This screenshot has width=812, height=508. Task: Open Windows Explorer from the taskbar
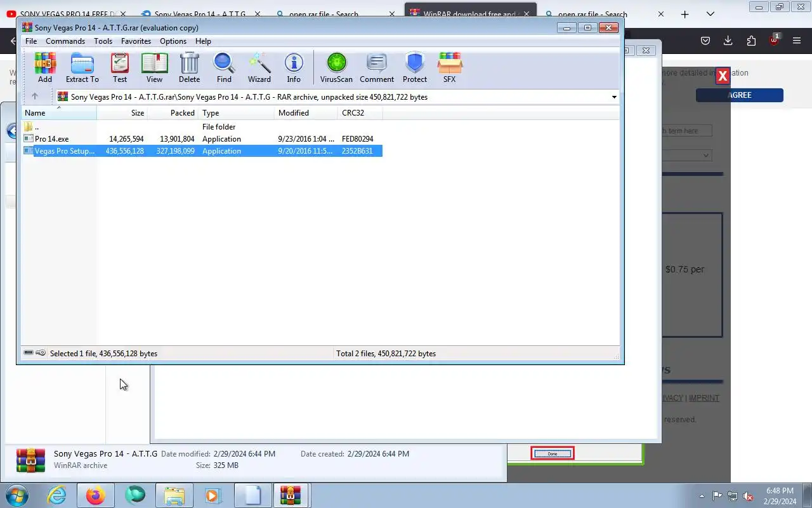pyautogui.click(x=174, y=495)
